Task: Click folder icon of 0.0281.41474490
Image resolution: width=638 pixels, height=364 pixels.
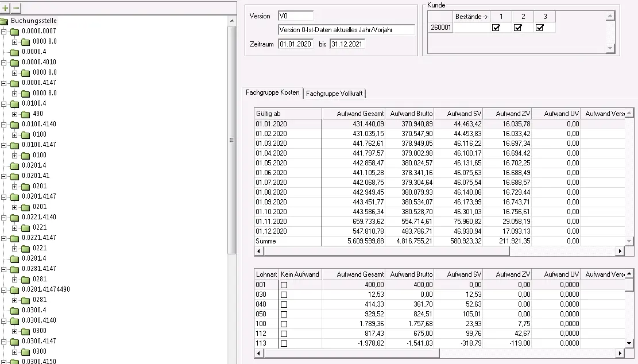Action: 15,289
